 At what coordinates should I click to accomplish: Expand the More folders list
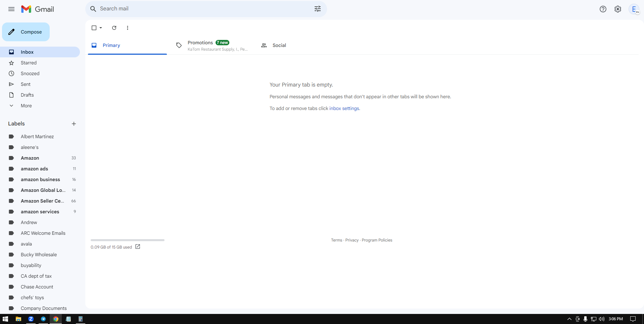point(40,106)
